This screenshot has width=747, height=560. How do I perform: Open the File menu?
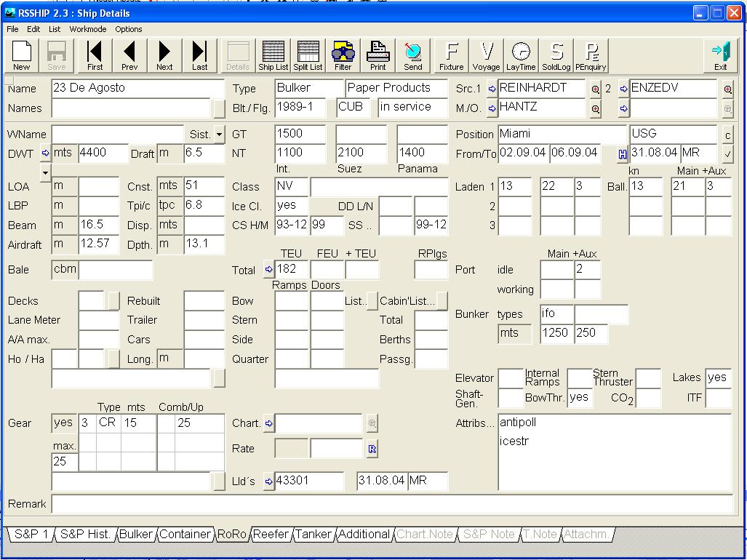[x=12, y=29]
